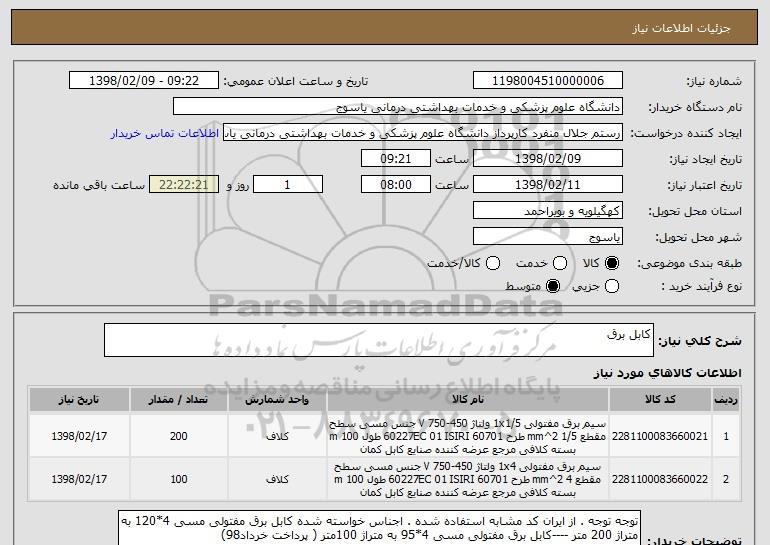Image resolution: width=770 pixels, height=545 pixels.
Task: Open the اطلاعات تماس خریدار link
Action: (x=165, y=133)
